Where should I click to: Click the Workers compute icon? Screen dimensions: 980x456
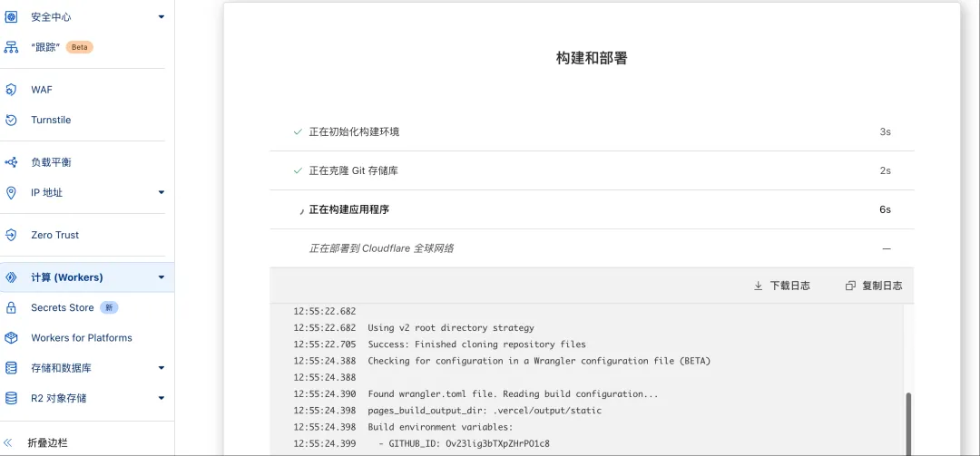click(x=11, y=277)
